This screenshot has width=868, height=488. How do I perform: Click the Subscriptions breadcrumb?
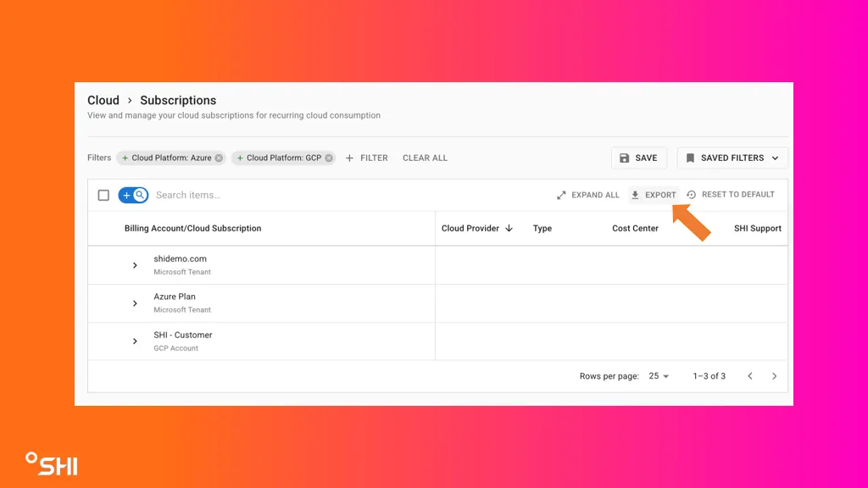pos(178,101)
